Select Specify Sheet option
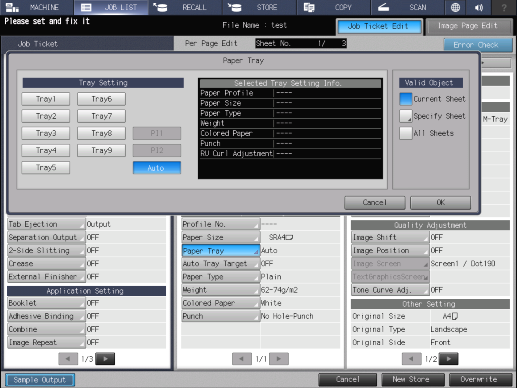Screen dimensions: 517x388 coord(406,116)
